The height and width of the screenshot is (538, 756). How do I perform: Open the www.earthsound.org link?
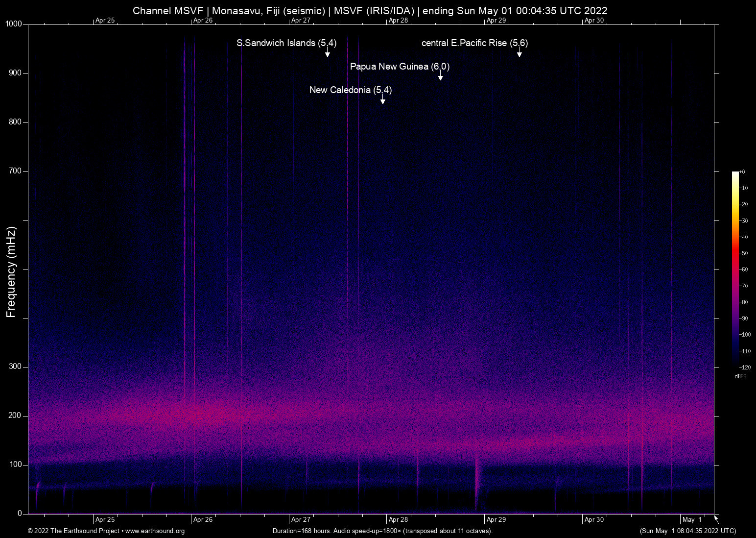pyautogui.click(x=155, y=531)
